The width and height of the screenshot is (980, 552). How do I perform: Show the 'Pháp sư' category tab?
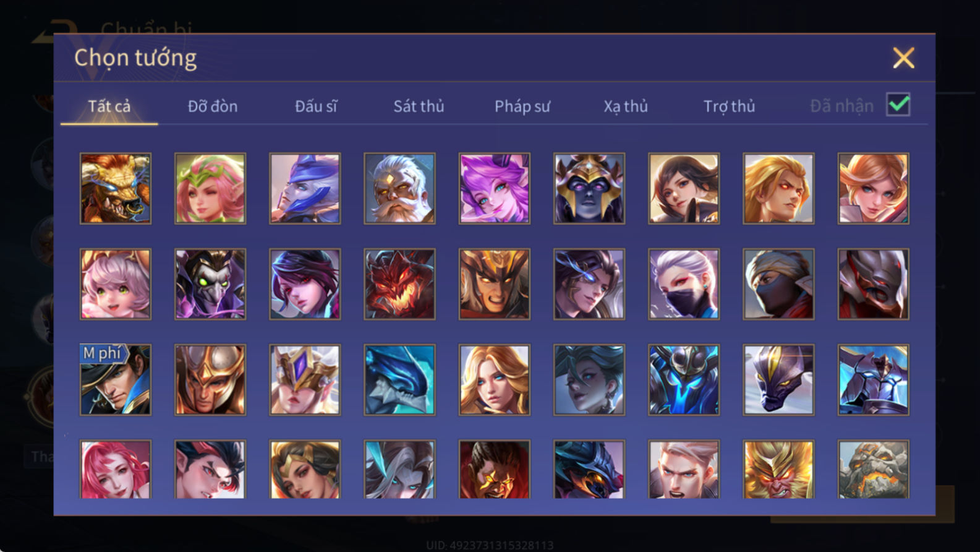pyautogui.click(x=522, y=106)
